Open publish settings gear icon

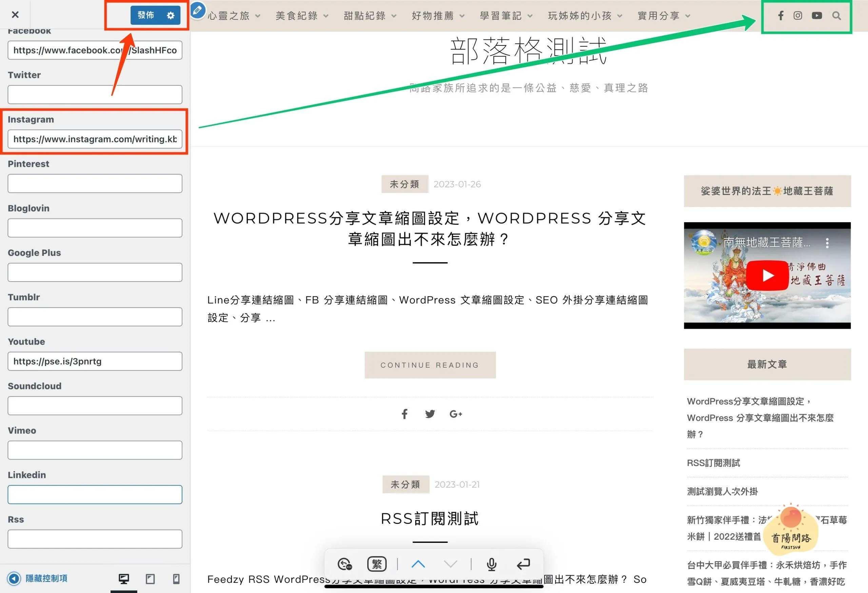(171, 15)
